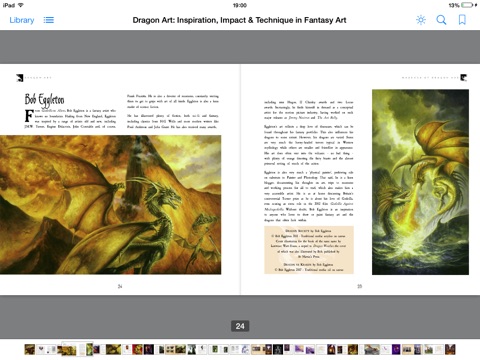The image size is (480, 360).
Task: Jump to the black skeleton-figure thumbnail
Action: (278, 349)
